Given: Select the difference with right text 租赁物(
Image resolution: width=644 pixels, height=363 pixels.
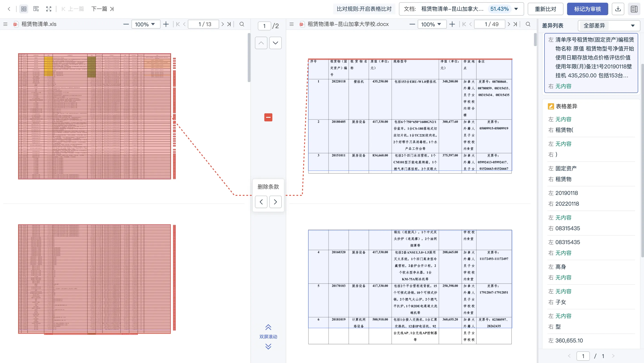Looking at the screenshot, I should coord(591,125).
